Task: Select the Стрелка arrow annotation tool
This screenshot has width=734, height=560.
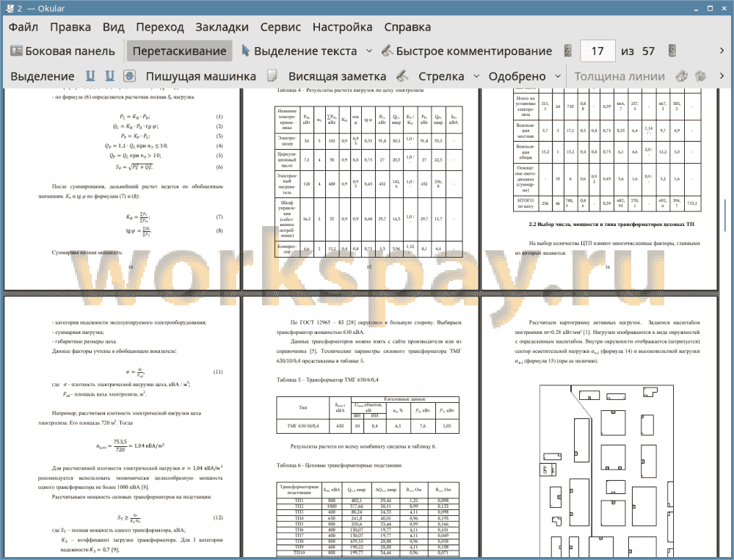Action: coord(441,76)
